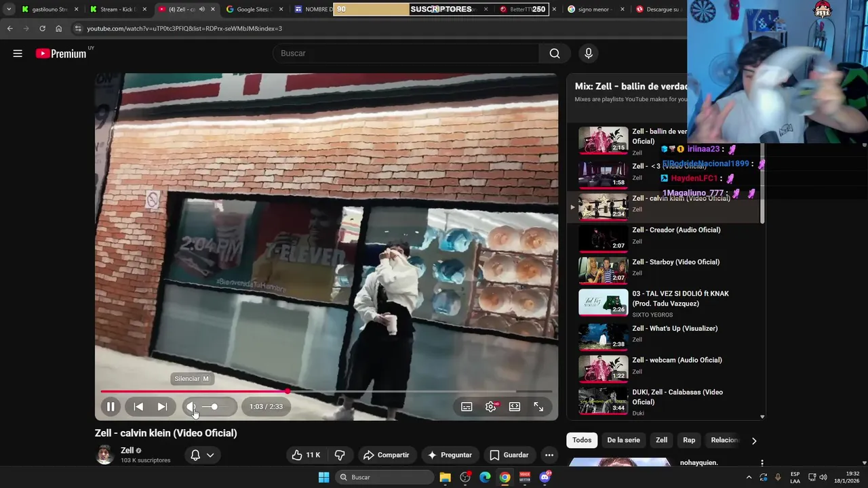
Task: Open the browser home page button
Action: click(58, 28)
